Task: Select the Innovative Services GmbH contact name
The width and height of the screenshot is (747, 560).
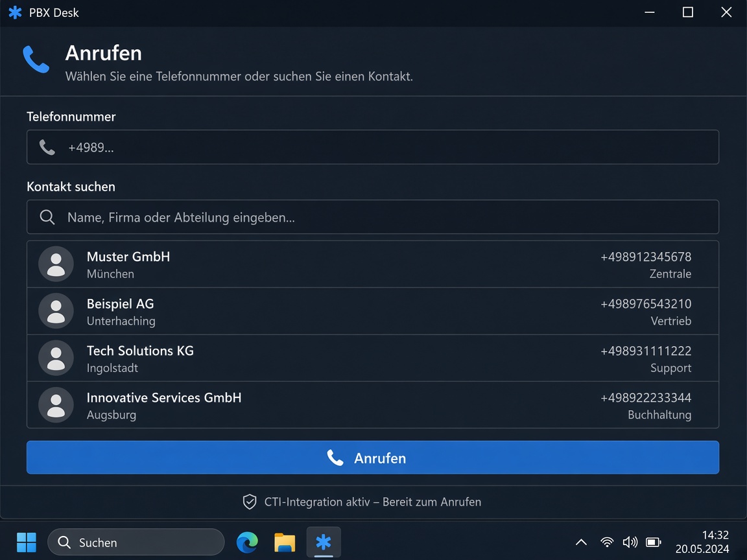Action: point(164,397)
